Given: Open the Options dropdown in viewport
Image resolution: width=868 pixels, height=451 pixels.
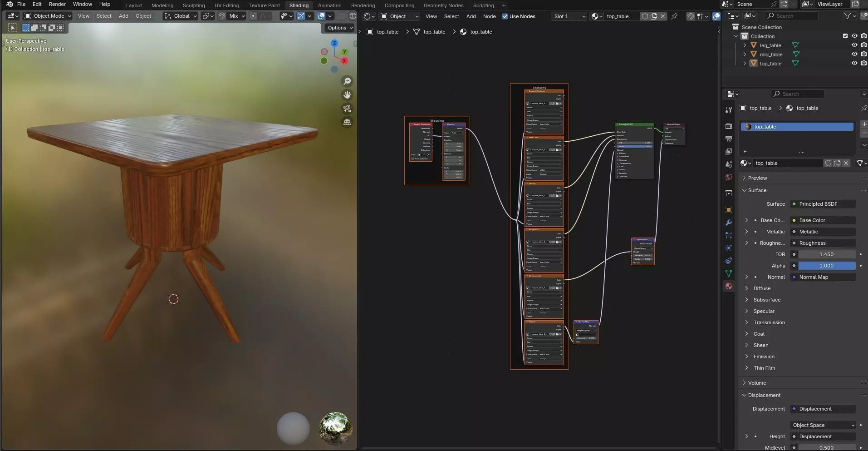Looking at the screenshot, I should coord(340,28).
